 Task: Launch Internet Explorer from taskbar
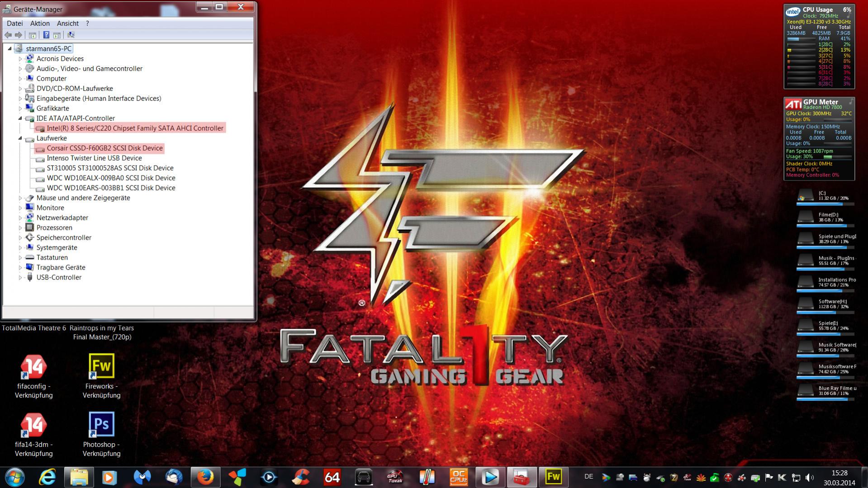pyautogui.click(x=47, y=477)
